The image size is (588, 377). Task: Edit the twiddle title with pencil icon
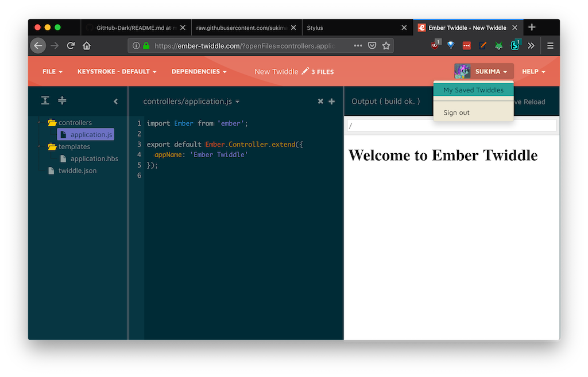point(305,71)
